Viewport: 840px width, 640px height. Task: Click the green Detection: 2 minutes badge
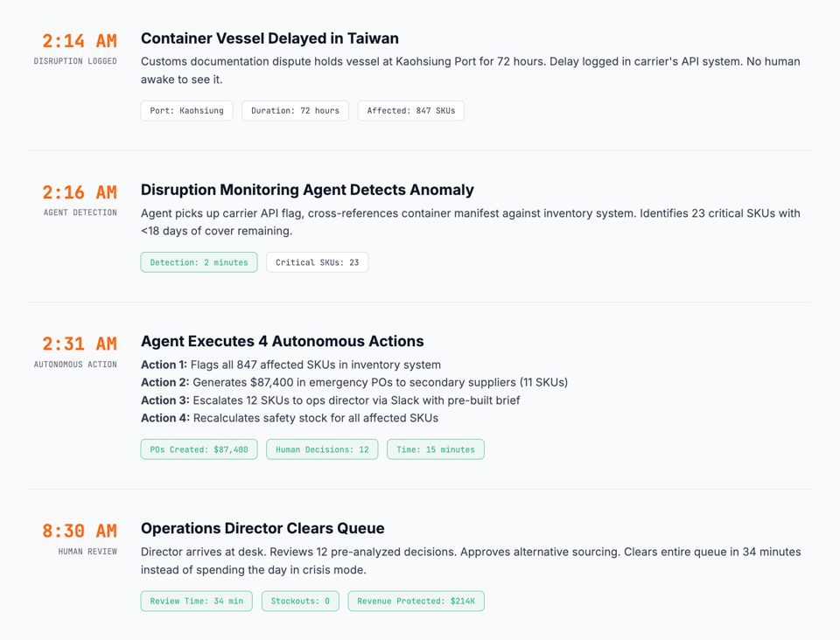[199, 262]
